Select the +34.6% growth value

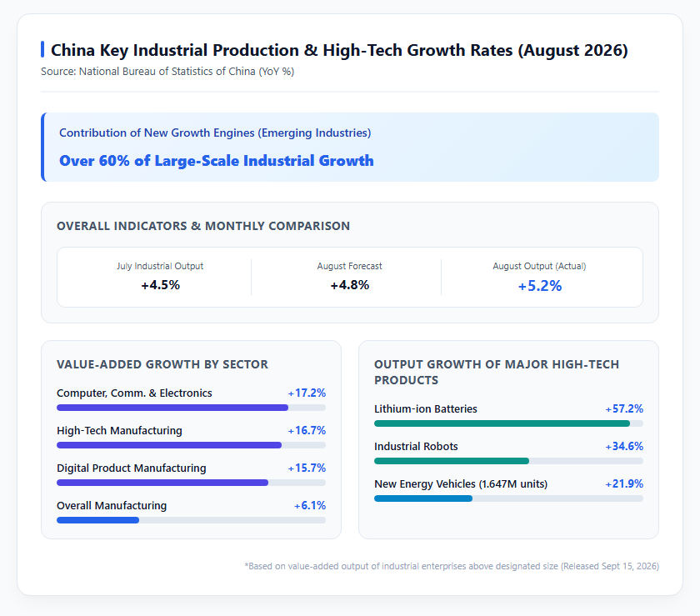point(624,447)
